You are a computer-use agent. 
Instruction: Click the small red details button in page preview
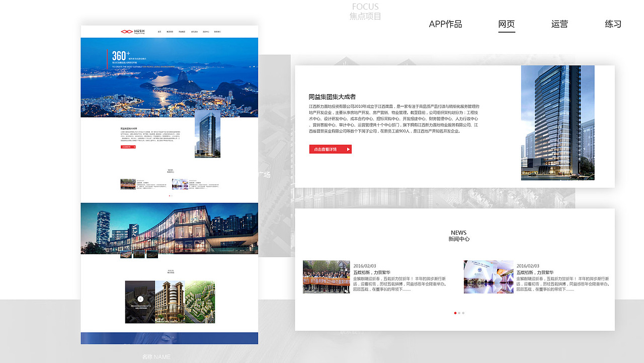(x=128, y=147)
